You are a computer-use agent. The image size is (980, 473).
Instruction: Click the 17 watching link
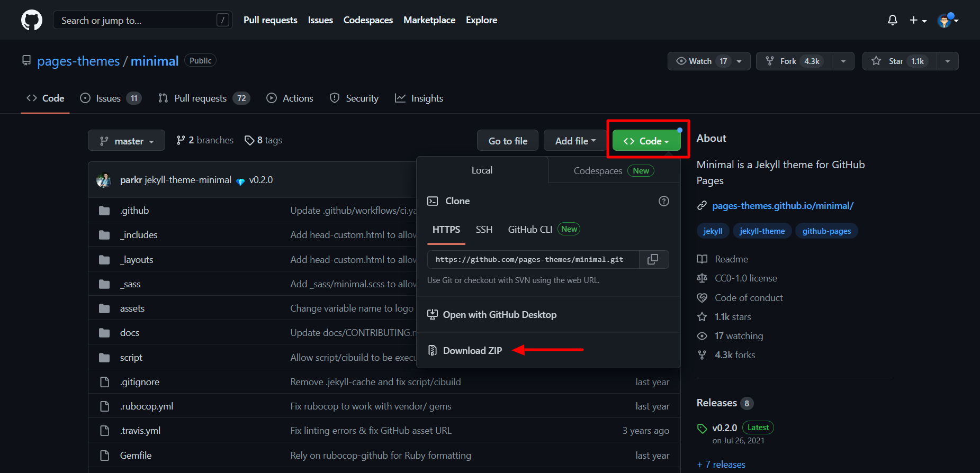tap(739, 336)
